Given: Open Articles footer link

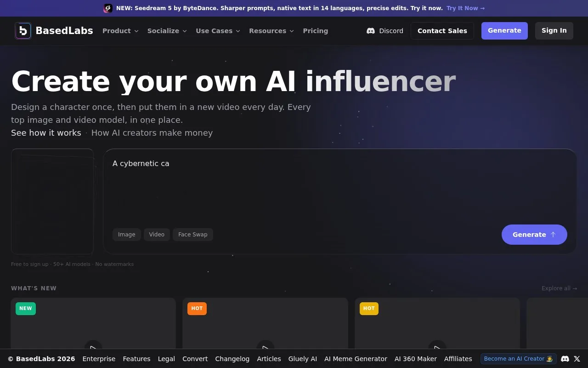Looking at the screenshot, I should (x=269, y=359).
